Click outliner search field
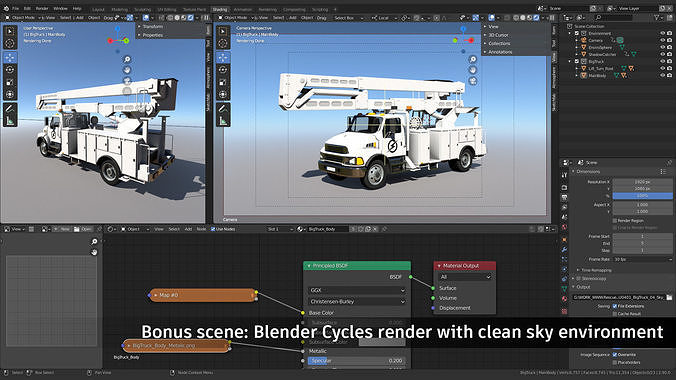 [x=614, y=18]
